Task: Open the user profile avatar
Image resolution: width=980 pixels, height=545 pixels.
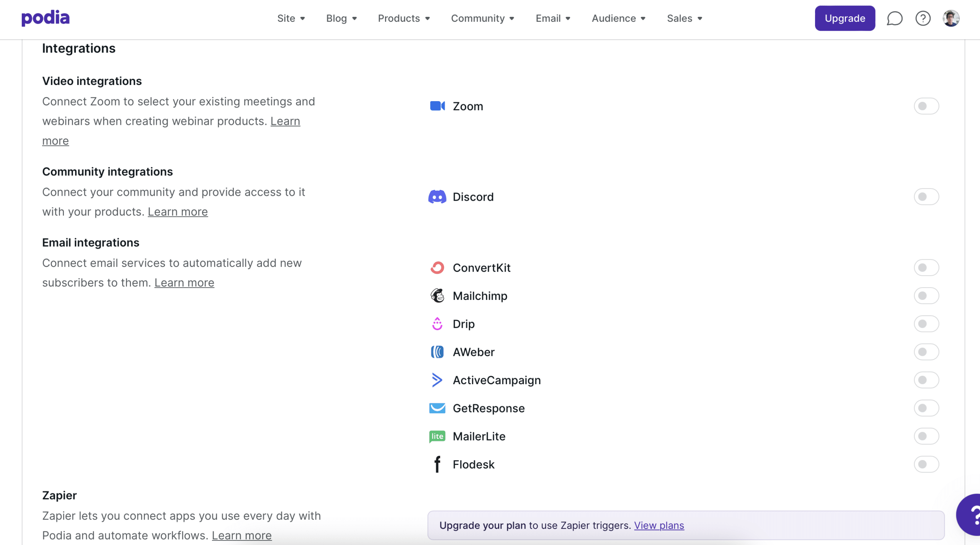Action: click(951, 18)
